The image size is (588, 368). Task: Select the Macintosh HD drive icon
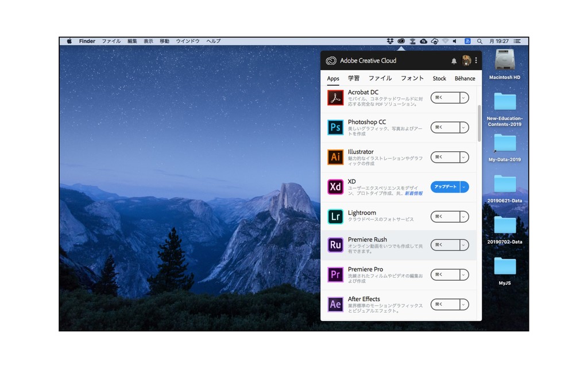(505, 60)
